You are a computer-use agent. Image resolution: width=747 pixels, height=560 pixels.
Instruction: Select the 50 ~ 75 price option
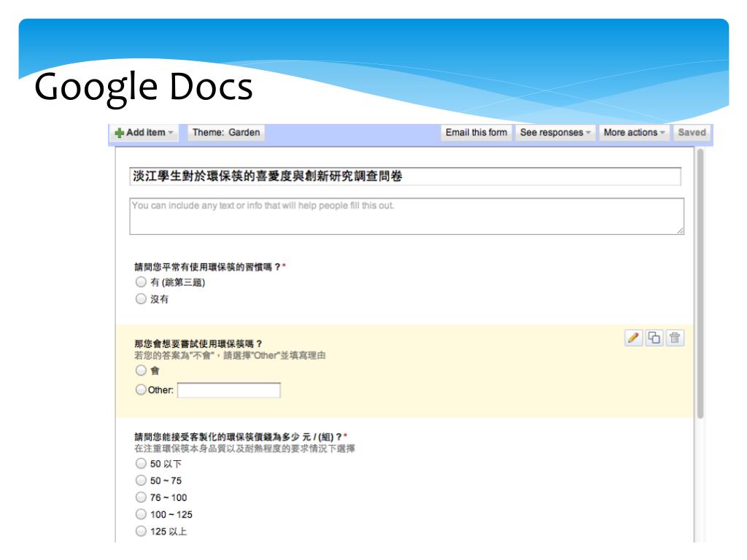(141, 480)
